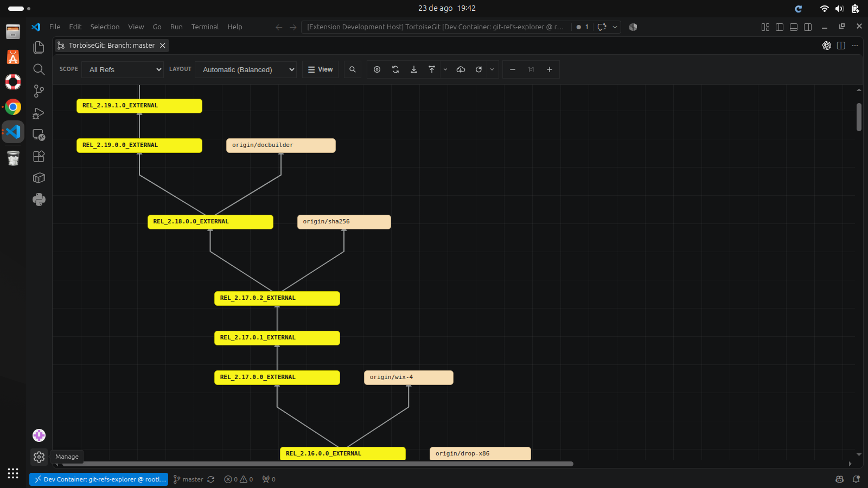Screen dimensions: 868x488
Task: Expand the chat dropdown chevron in title bar
Action: click(615, 27)
